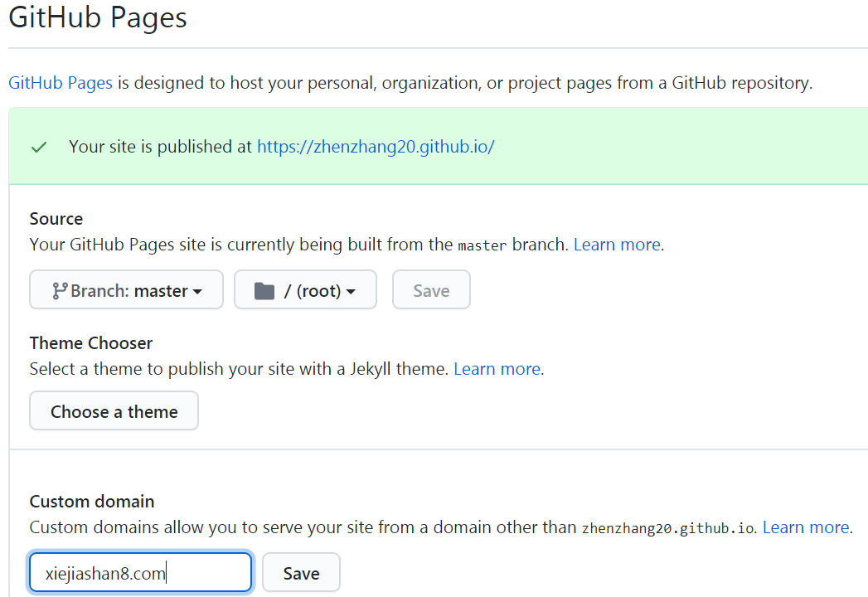Click the GitHub Pages section heading
The width and height of the screenshot is (868, 597).
(x=98, y=17)
